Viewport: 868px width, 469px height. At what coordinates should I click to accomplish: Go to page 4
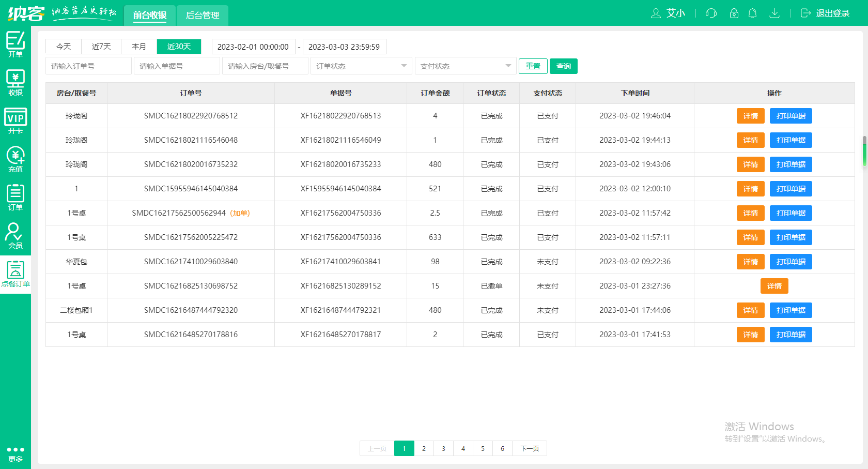pos(463,448)
